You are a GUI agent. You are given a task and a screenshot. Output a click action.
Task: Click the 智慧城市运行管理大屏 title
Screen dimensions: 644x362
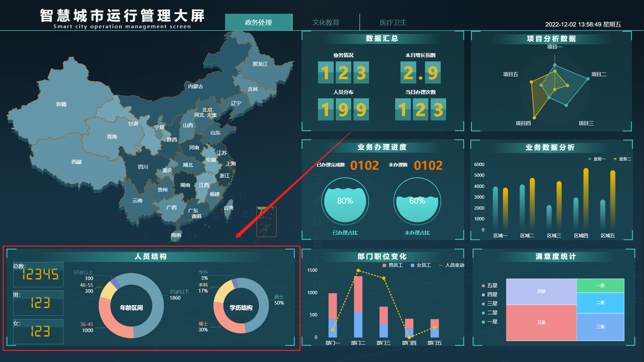pyautogui.click(x=122, y=16)
